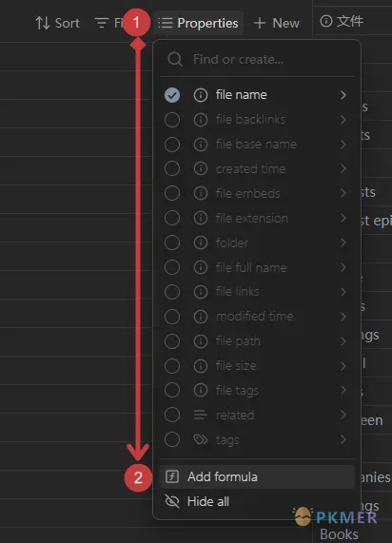
Task: Open the Properties toolbar button
Action: 198,23
